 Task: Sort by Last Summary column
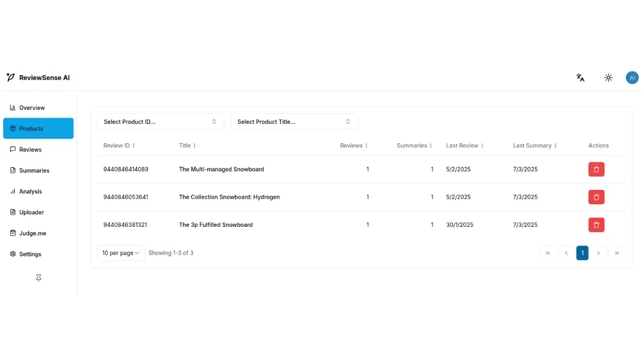click(535, 146)
